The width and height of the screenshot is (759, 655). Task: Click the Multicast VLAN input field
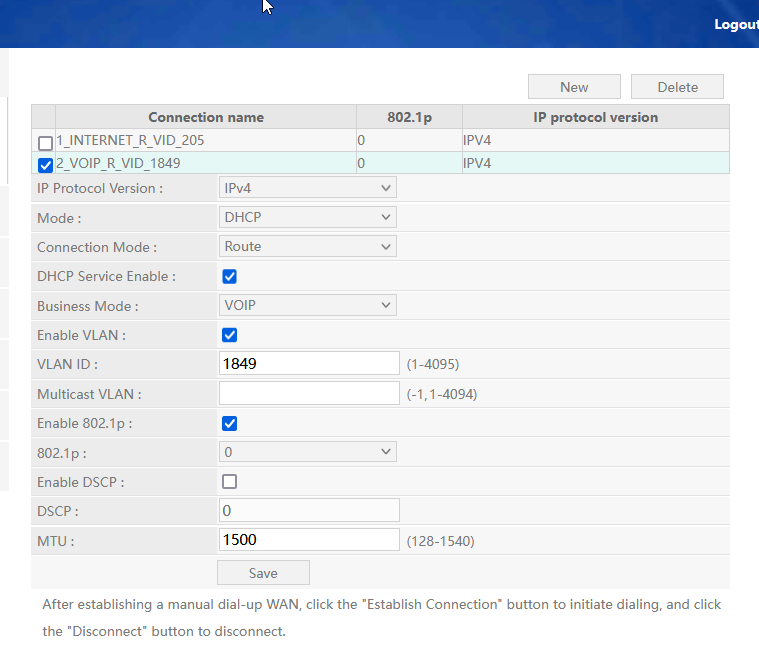click(x=308, y=394)
